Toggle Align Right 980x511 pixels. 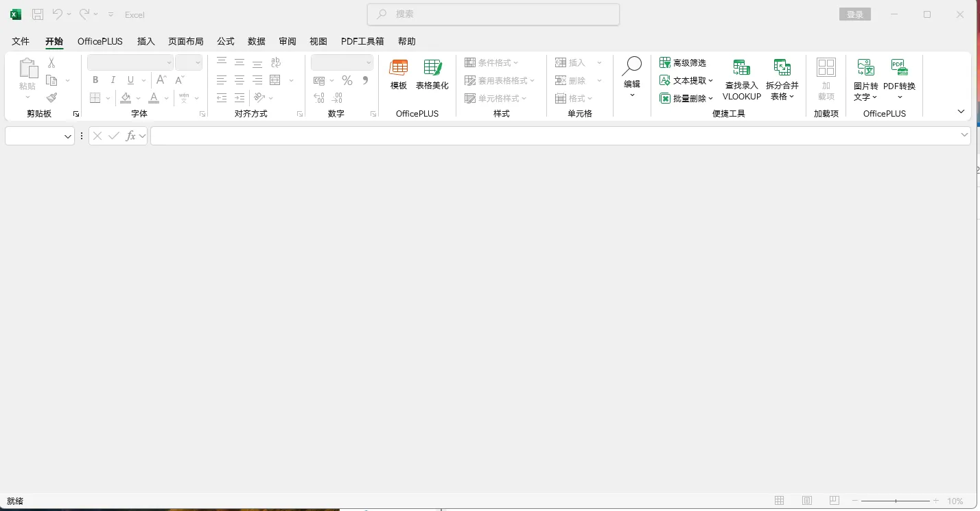[x=257, y=80]
